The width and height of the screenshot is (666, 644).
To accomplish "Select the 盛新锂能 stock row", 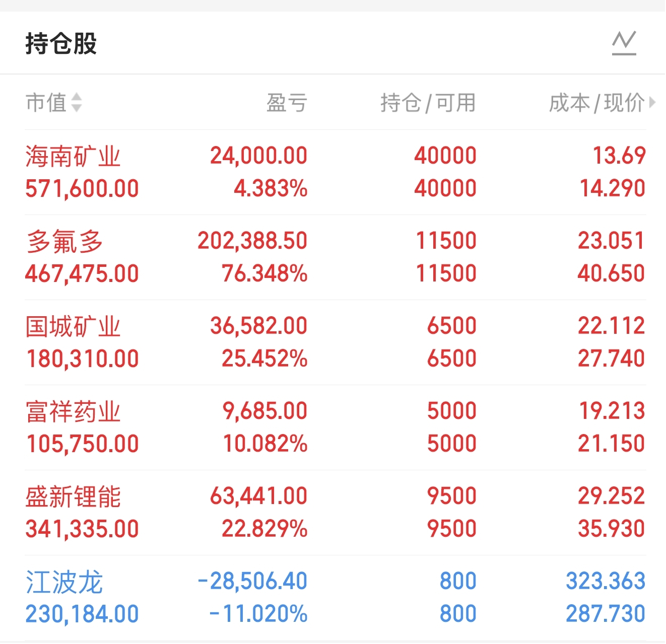I will coord(73,496).
